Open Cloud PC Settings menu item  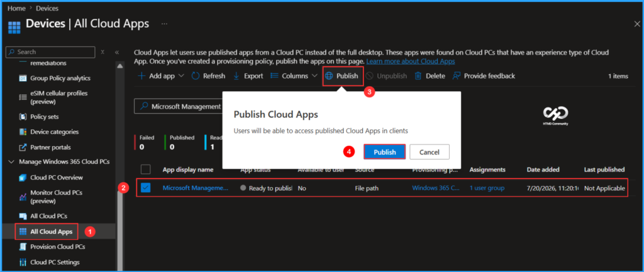pos(55,262)
